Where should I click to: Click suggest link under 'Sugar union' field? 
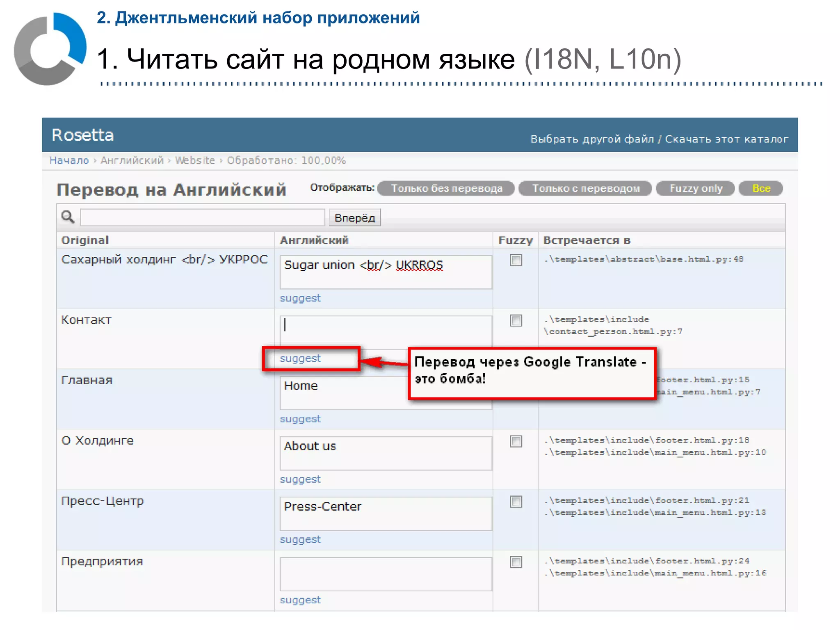click(300, 298)
